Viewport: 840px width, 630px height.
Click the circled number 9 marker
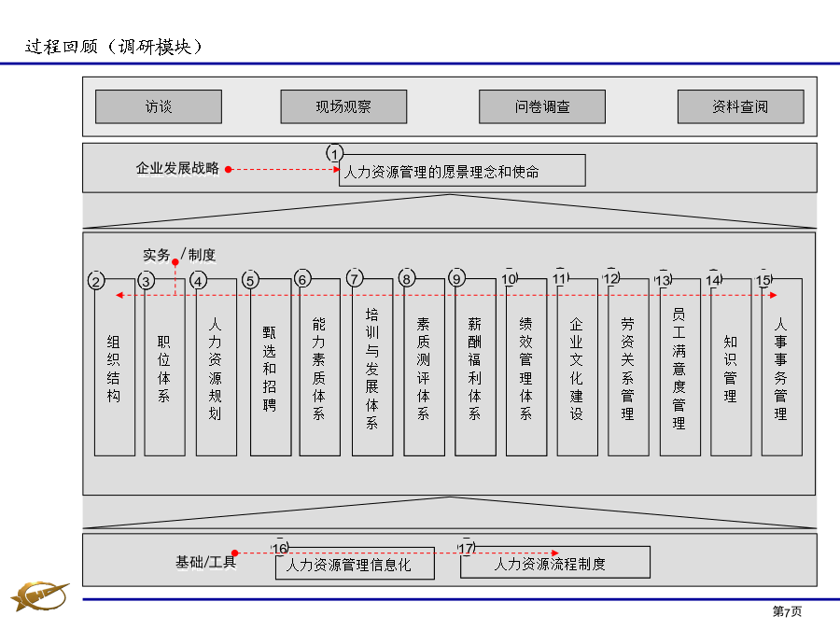457,278
